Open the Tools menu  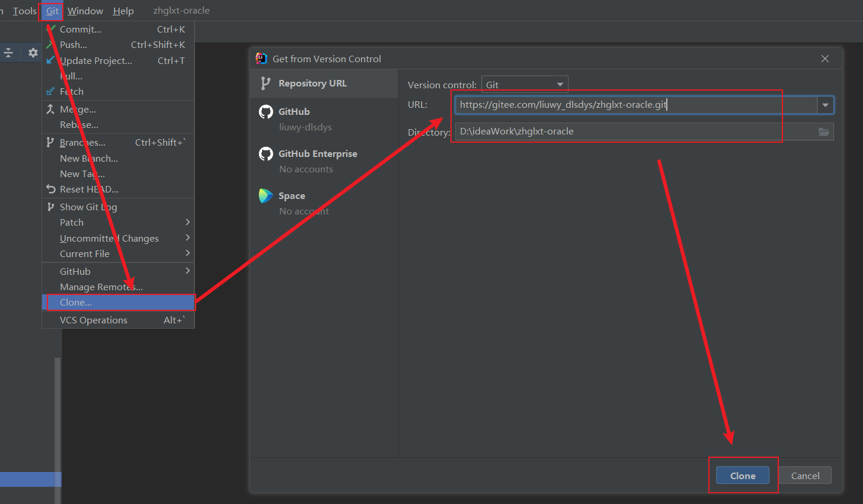click(x=24, y=11)
